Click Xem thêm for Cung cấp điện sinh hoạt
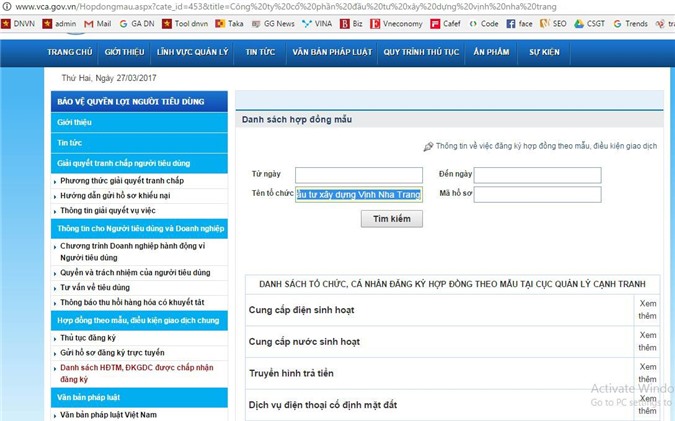Screen dimensions: 675x421 coord(647,309)
